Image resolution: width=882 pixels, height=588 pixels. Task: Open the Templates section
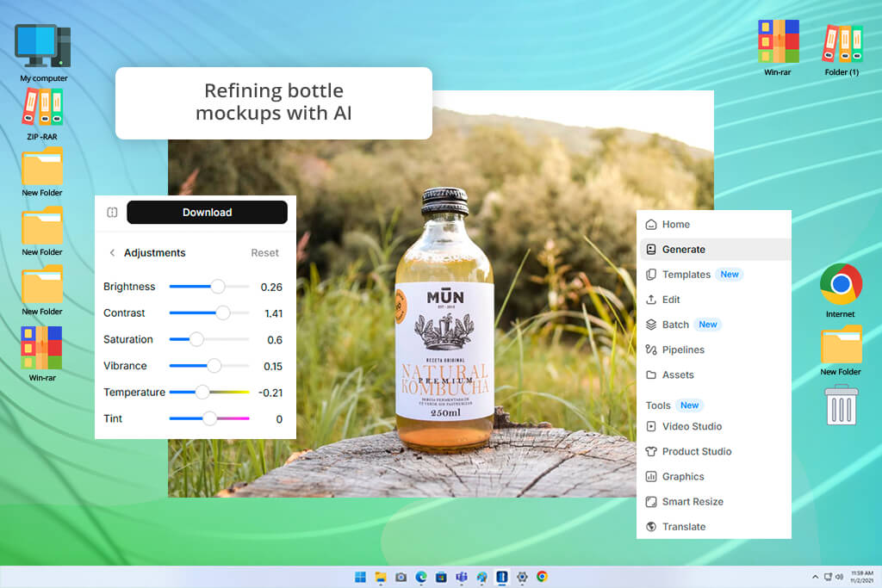[714, 275]
